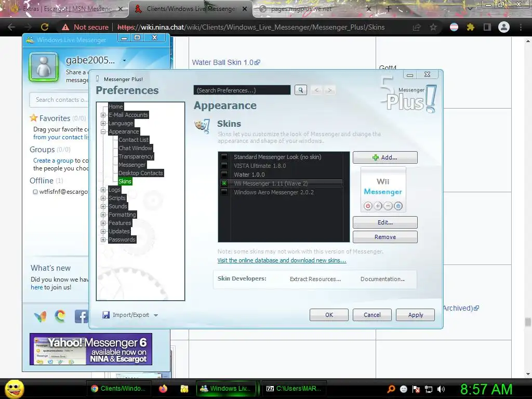The height and width of the screenshot is (399, 532).
Task: Click Extract Resources... for skin developers
Action: point(315,279)
